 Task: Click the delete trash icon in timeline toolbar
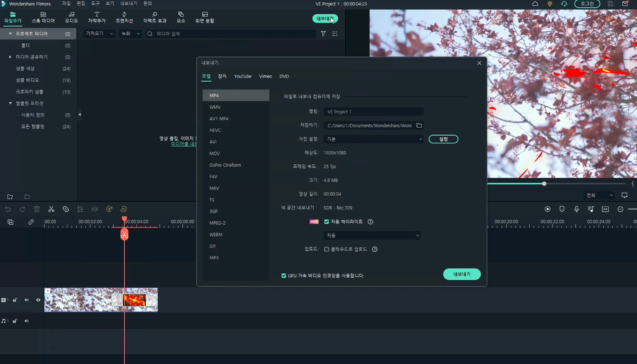[37, 209]
